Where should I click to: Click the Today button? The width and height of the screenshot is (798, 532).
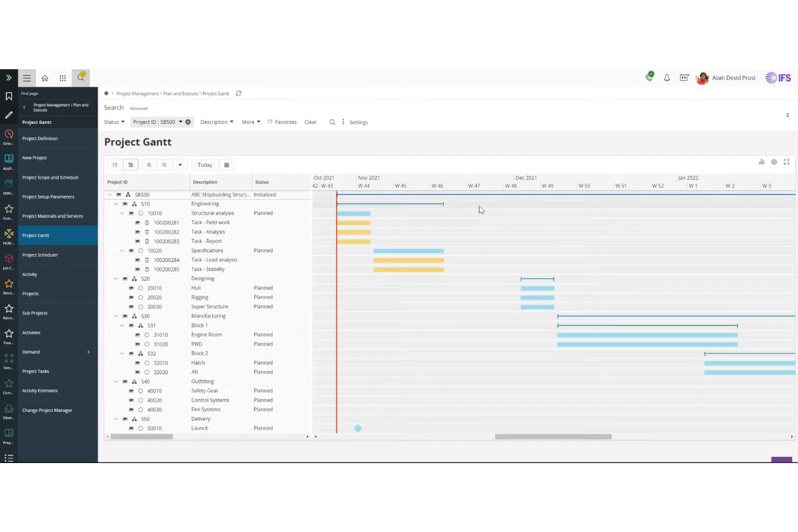204,164
